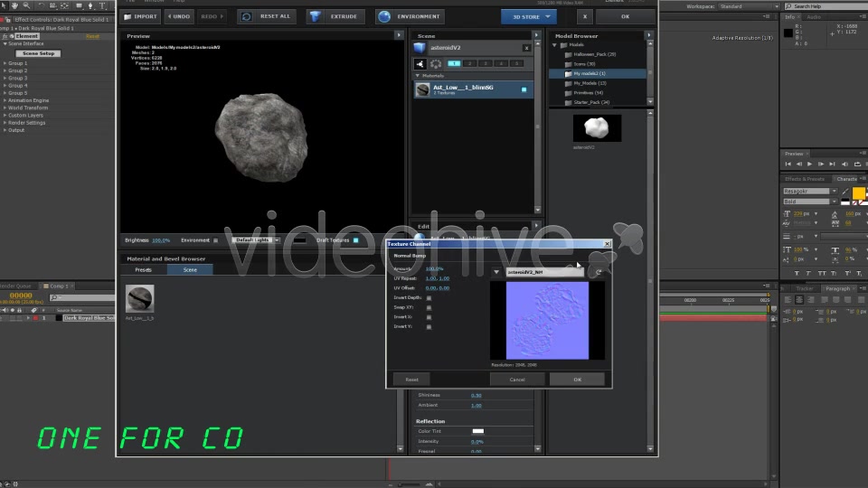Click the scene model transform icon
The width and height of the screenshot is (868, 488).
pos(420,63)
